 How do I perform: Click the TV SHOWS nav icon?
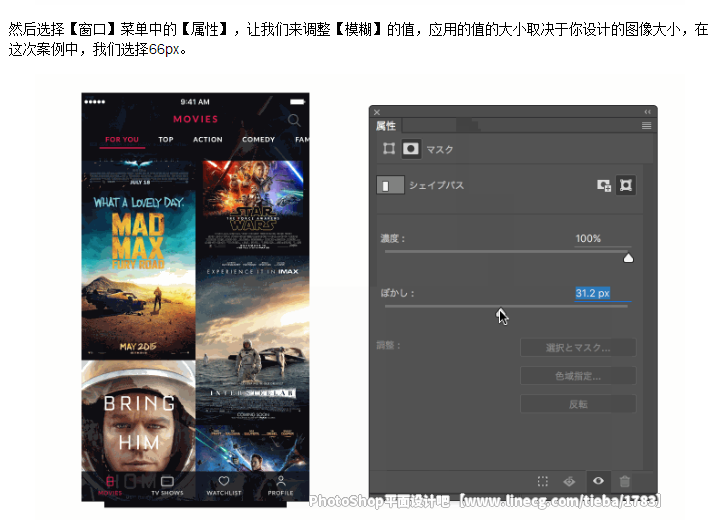tap(167, 485)
